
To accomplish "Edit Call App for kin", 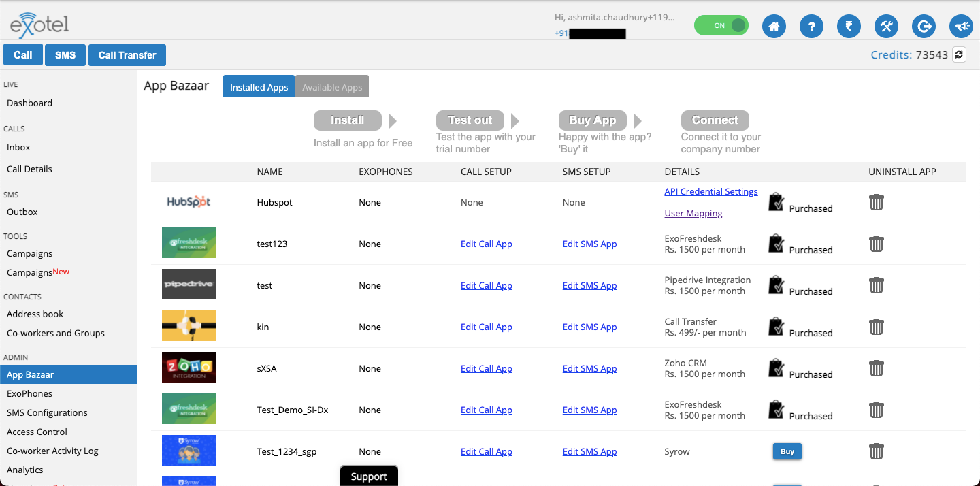I will [487, 327].
